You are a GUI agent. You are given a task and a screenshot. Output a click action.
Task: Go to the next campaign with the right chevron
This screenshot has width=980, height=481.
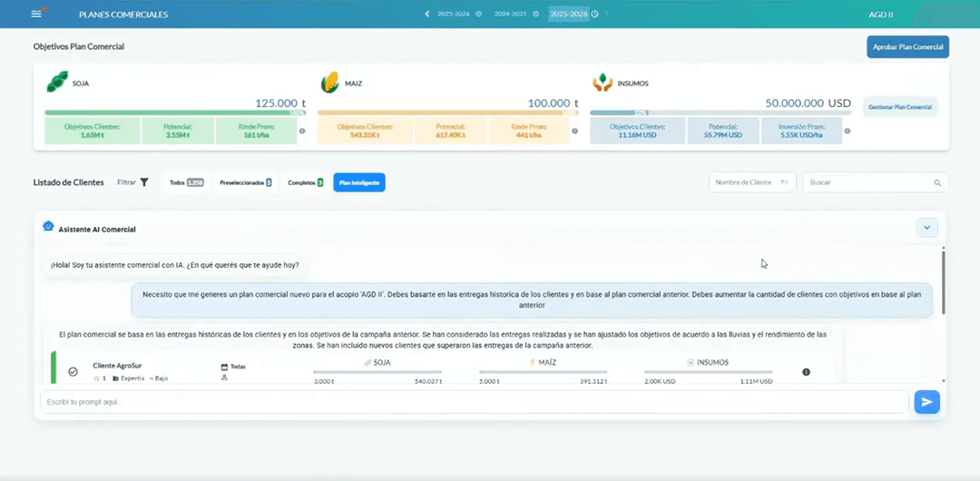[606, 14]
